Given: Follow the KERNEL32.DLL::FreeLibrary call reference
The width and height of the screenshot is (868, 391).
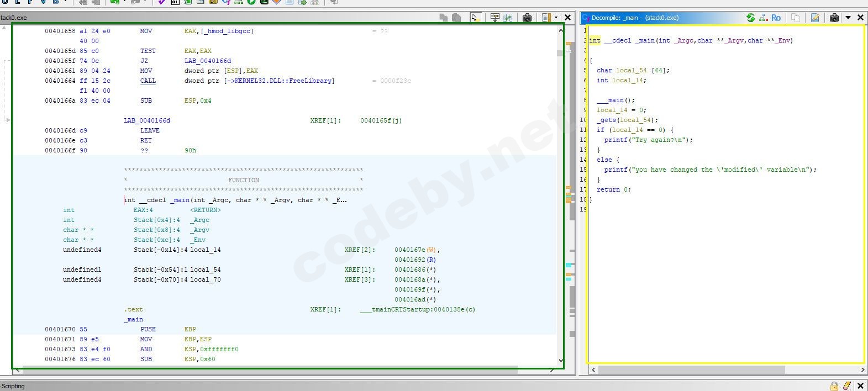Looking at the screenshot, I should [284, 81].
